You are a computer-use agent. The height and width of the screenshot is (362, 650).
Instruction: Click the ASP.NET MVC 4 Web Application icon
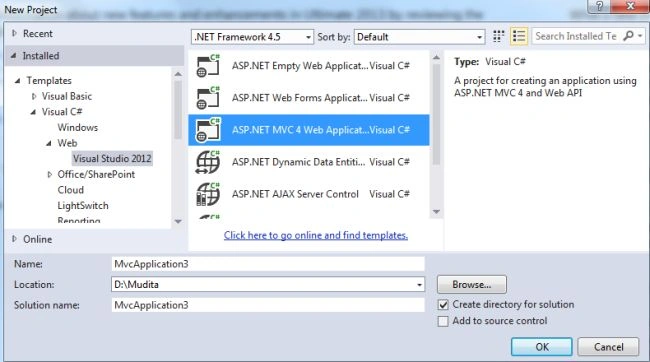[x=208, y=130]
